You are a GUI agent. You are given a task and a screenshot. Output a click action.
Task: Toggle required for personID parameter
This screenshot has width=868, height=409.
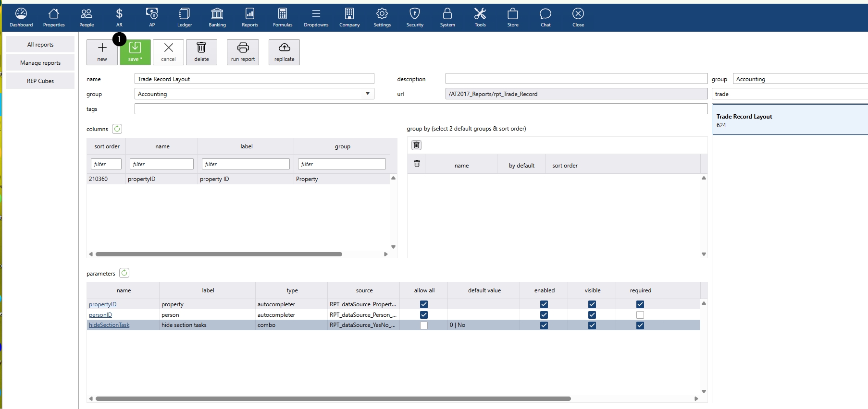pyautogui.click(x=640, y=315)
